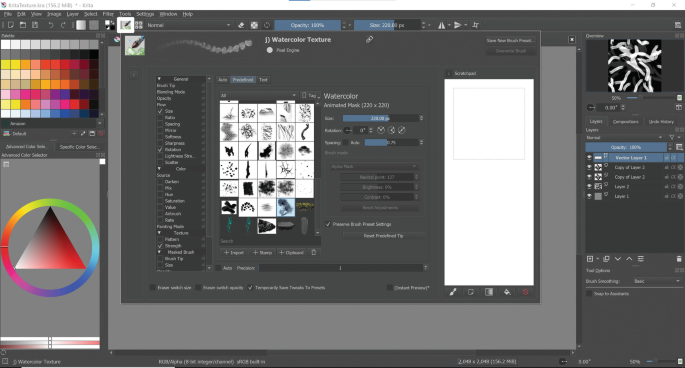Collapse the Color settings category
Screen dimensions: 685x368
coord(159,169)
